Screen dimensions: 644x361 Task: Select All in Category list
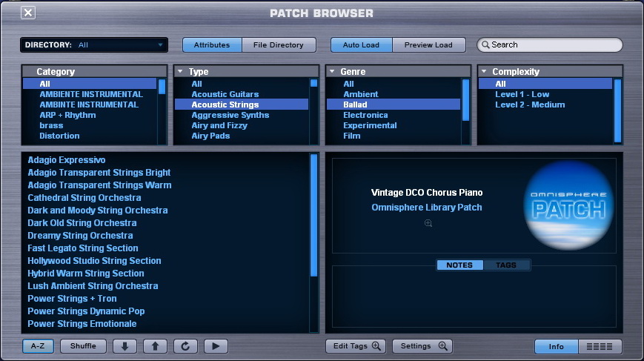(x=90, y=84)
